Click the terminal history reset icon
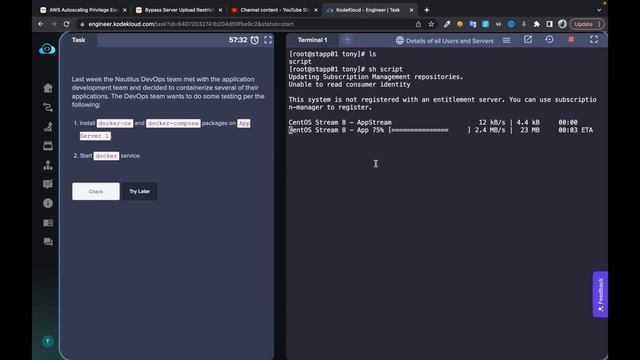Image resolution: width=640 pixels, height=360 pixels. pyautogui.click(x=549, y=40)
